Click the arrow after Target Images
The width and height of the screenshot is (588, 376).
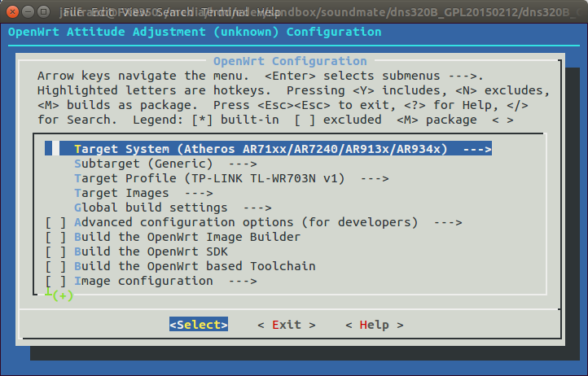(x=199, y=193)
